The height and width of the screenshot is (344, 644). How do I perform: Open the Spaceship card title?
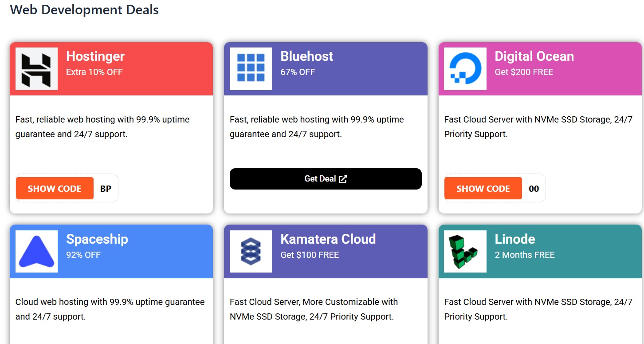click(x=97, y=239)
